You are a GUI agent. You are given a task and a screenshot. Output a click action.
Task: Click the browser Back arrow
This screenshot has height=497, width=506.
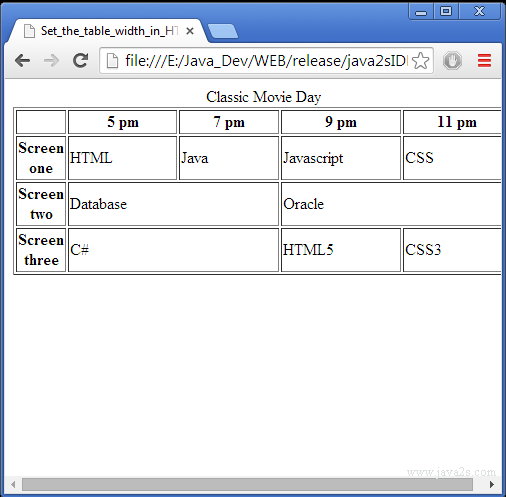tap(23, 61)
